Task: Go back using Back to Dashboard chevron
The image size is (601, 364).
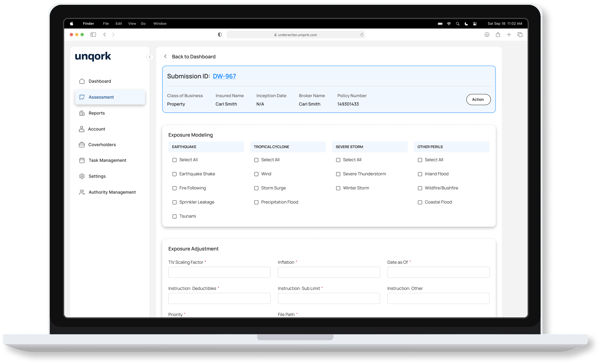Action: [165, 56]
